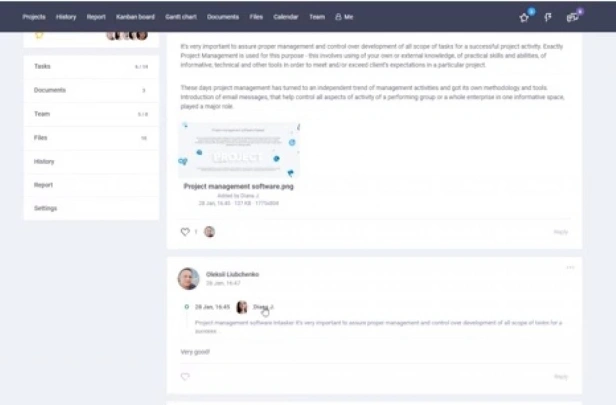Open Settings in the project sidebar
Image resolution: width=616 pixels, height=405 pixels.
(91, 208)
